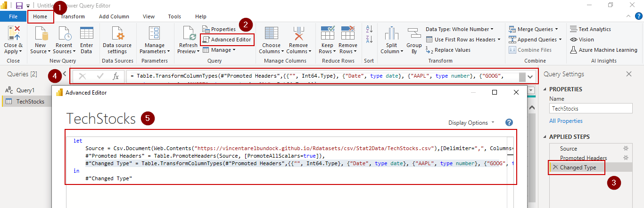Open Merge Queries dropdown
This screenshot has height=208, width=644.
tap(534, 29)
